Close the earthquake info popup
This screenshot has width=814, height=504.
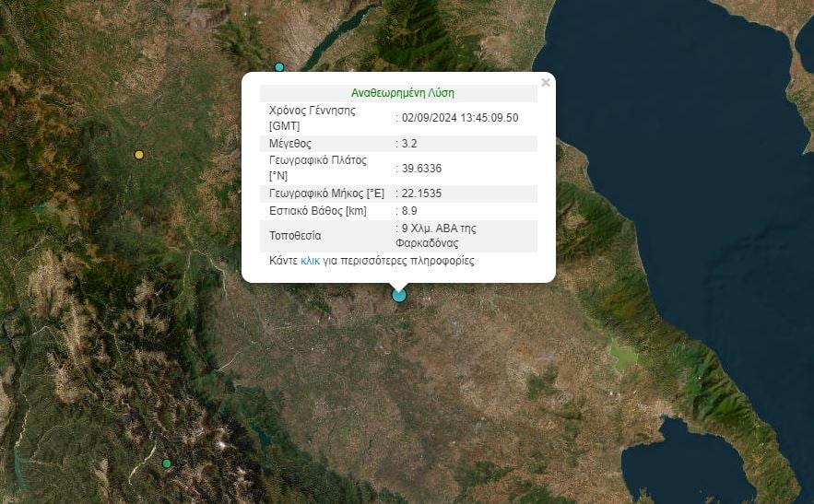coord(546,83)
